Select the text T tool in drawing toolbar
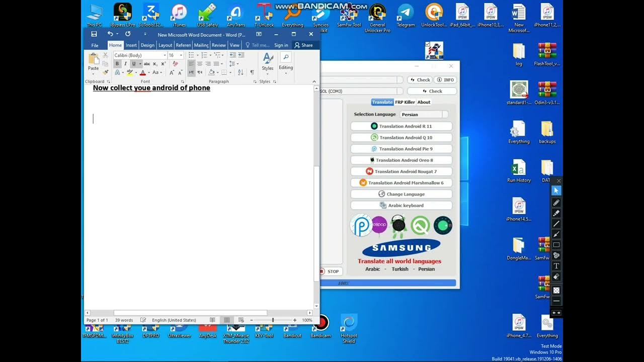The height and width of the screenshot is (362, 644). tap(556, 266)
